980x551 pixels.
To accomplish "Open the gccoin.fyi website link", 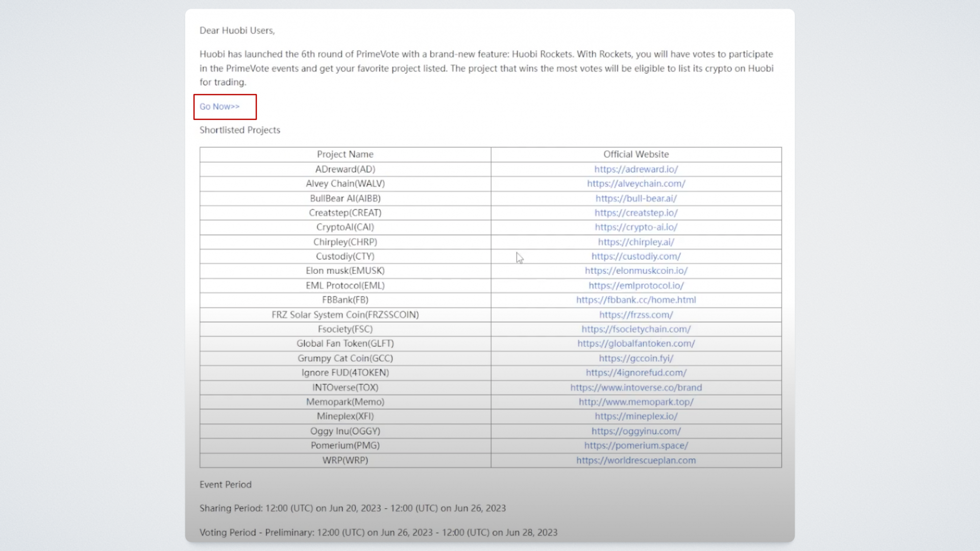I will click(636, 358).
